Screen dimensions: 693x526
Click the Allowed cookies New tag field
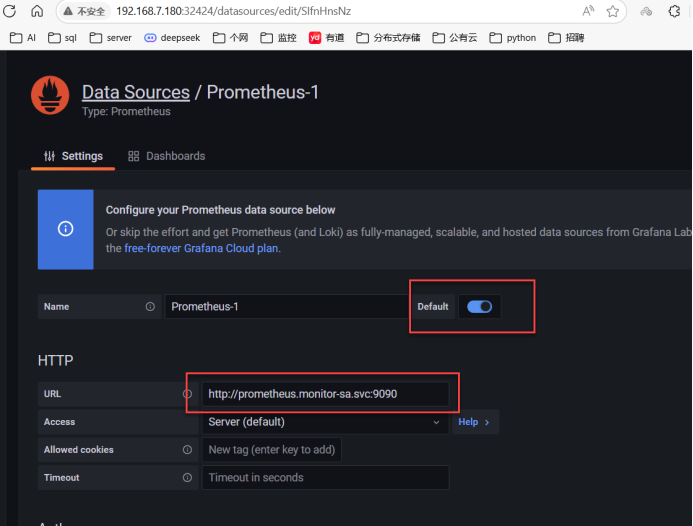click(271, 450)
